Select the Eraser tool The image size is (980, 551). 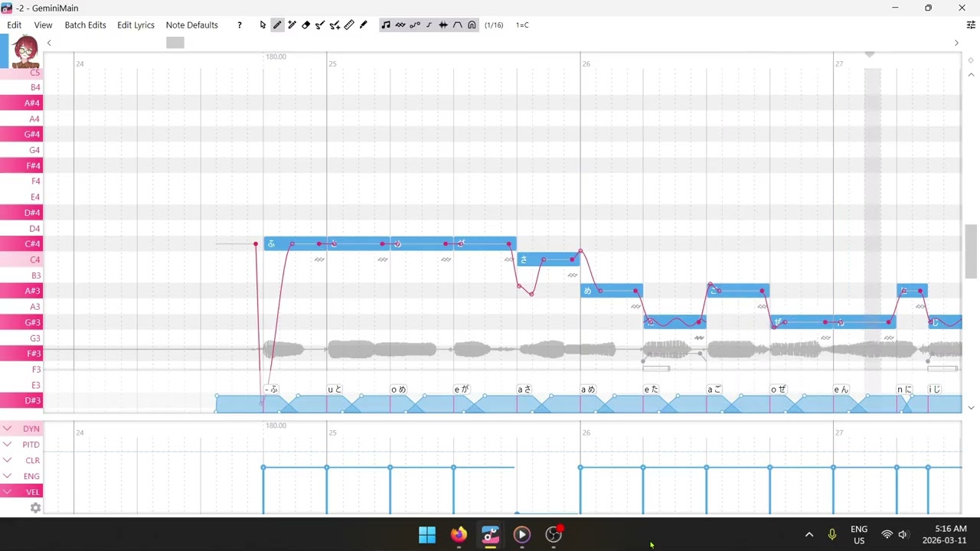click(x=305, y=25)
